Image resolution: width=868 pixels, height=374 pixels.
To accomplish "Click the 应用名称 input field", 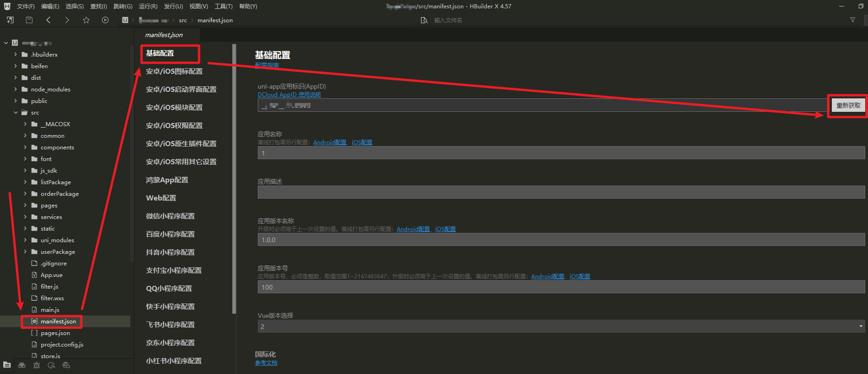I will coord(561,153).
